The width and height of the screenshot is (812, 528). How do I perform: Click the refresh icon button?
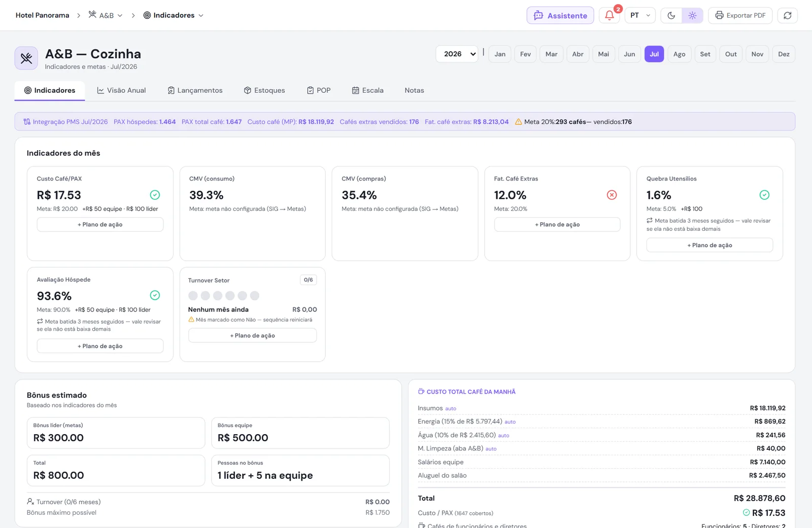click(787, 15)
